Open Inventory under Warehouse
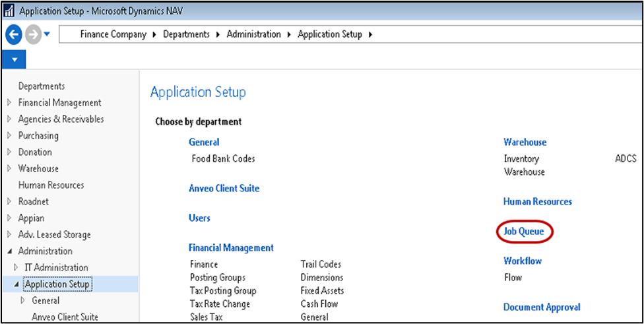This screenshot has width=644, height=324. (x=522, y=158)
